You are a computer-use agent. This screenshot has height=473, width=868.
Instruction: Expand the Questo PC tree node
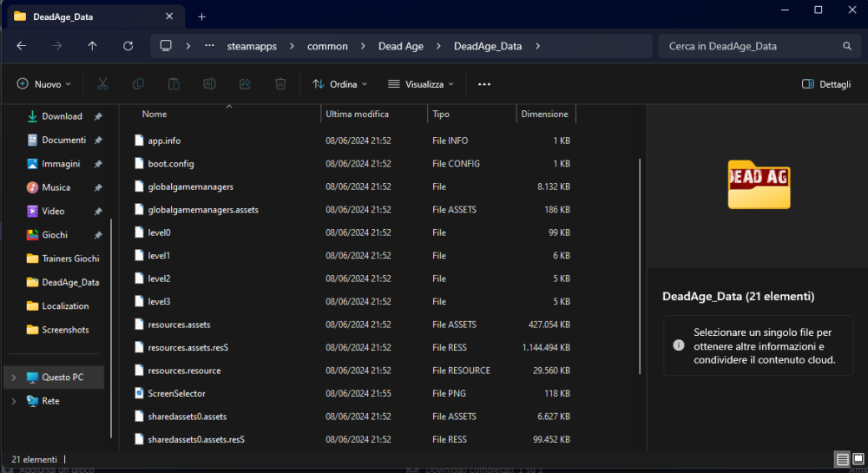click(14, 378)
